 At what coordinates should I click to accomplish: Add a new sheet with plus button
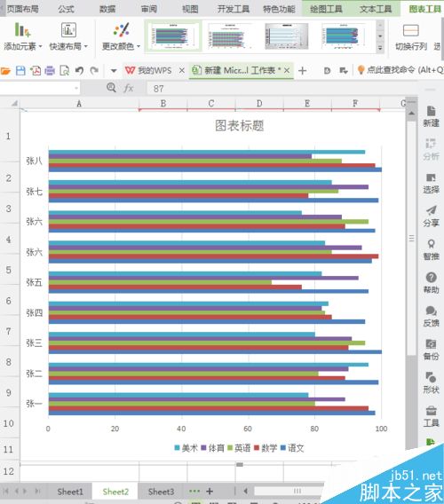(210, 492)
